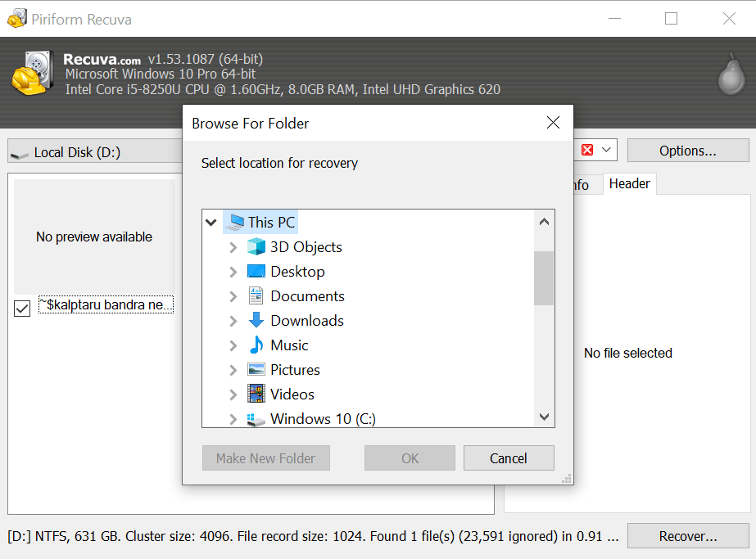This screenshot has height=559, width=756.
Task: Click the Downloads arrow icon
Action: [256, 320]
